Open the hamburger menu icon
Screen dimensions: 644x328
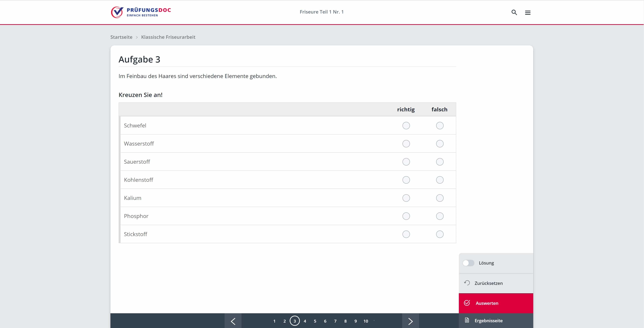(x=527, y=13)
